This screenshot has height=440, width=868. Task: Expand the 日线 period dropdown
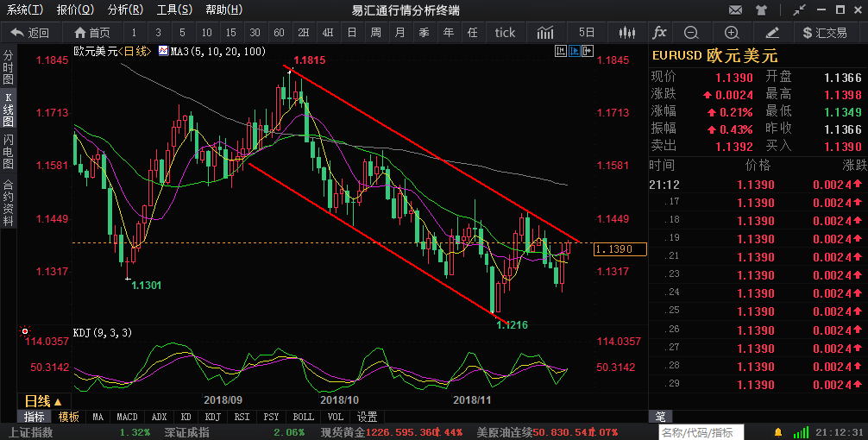pyautogui.click(x=42, y=401)
